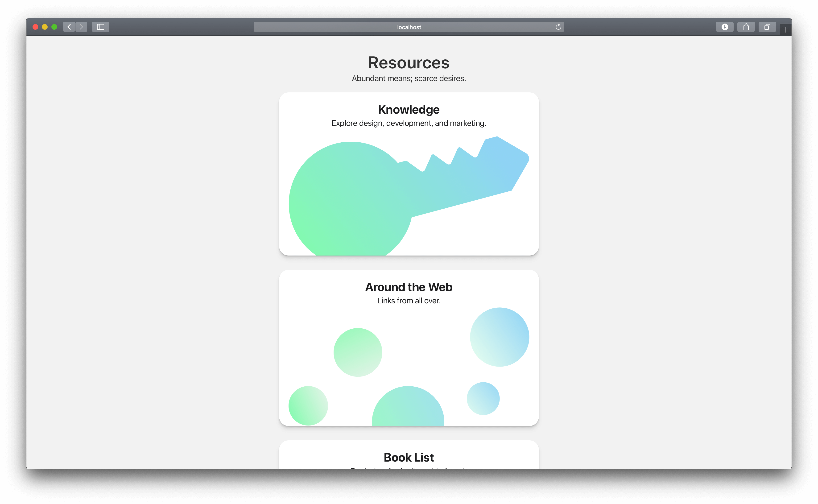818x504 pixels.
Task: Reload the page with the refresh icon
Action: pyautogui.click(x=558, y=27)
